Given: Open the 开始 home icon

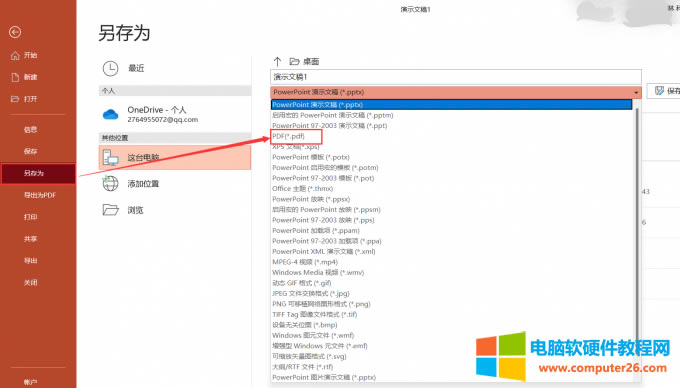Looking at the screenshot, I should click(x=15, y=55).
